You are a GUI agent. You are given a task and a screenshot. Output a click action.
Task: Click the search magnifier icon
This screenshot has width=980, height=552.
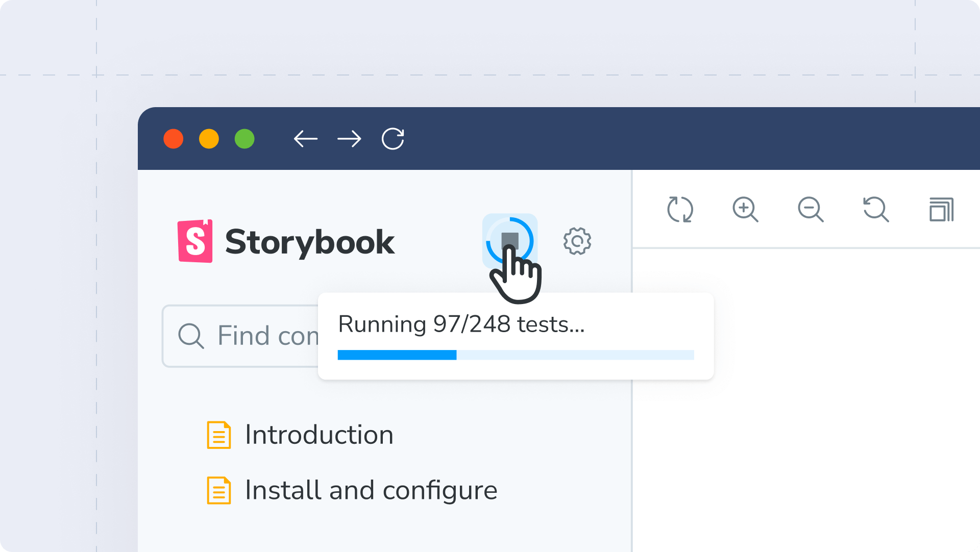pos(191,336)
